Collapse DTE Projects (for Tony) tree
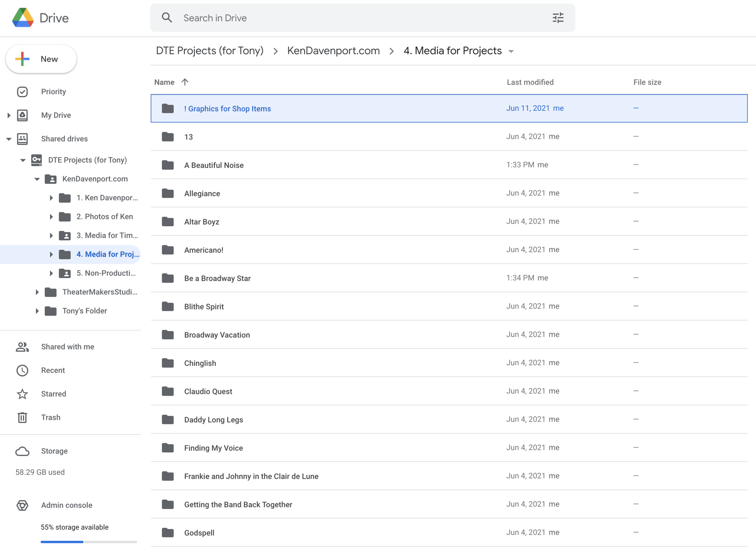The width and height of the screenshot is (756, 552). coord(23,160)
